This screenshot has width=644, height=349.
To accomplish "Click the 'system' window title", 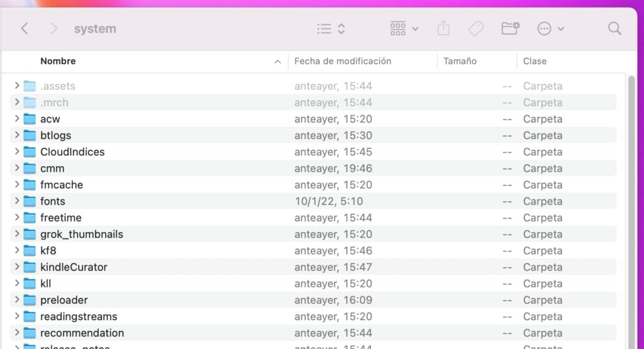I will 95,29.
